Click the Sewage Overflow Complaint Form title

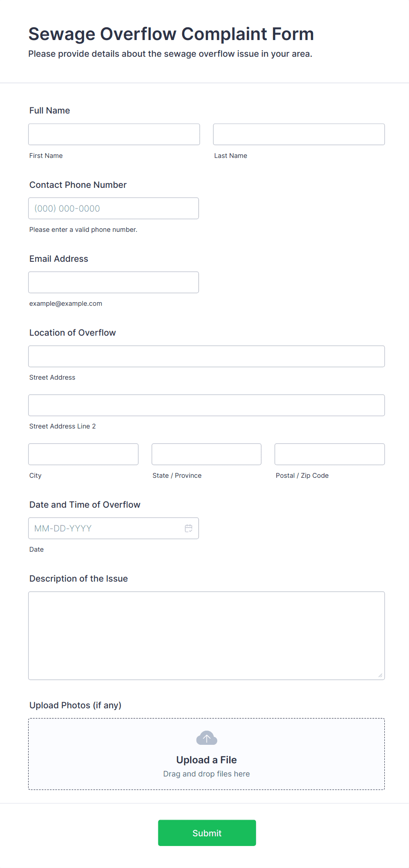coord(171,34)
